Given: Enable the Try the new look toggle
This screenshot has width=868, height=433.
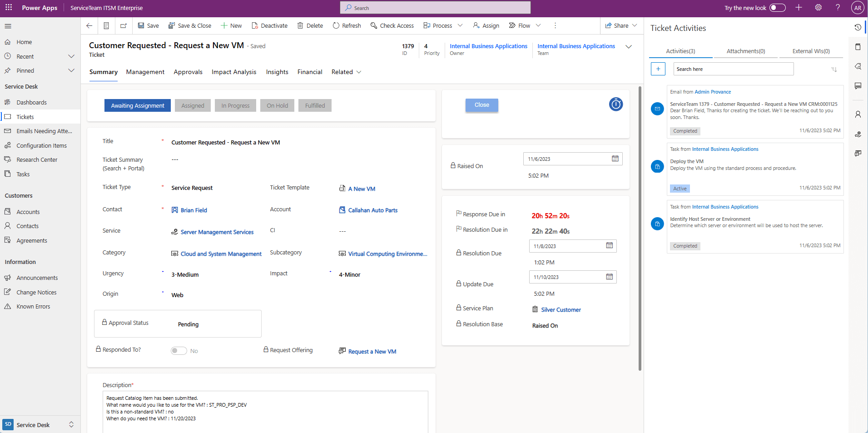Looking at the screenshot, I should [x=778, y=8].
